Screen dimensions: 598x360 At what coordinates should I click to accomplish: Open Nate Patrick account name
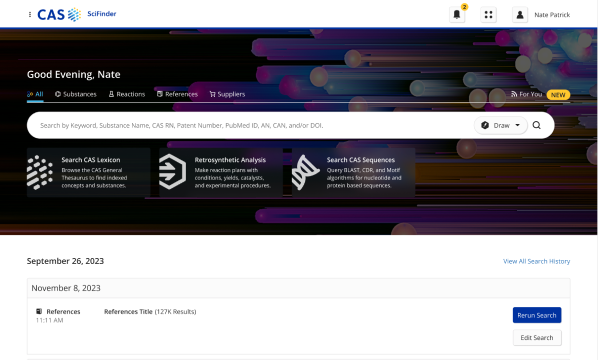pos(552,15)
